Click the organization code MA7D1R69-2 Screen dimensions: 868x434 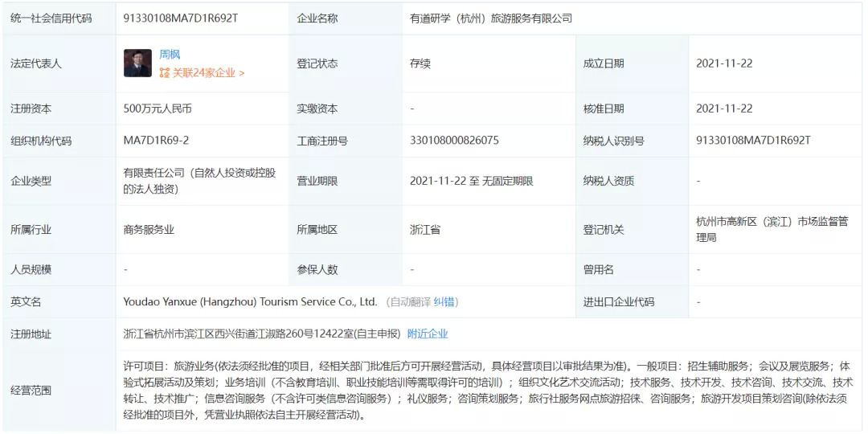coord(156,141)
